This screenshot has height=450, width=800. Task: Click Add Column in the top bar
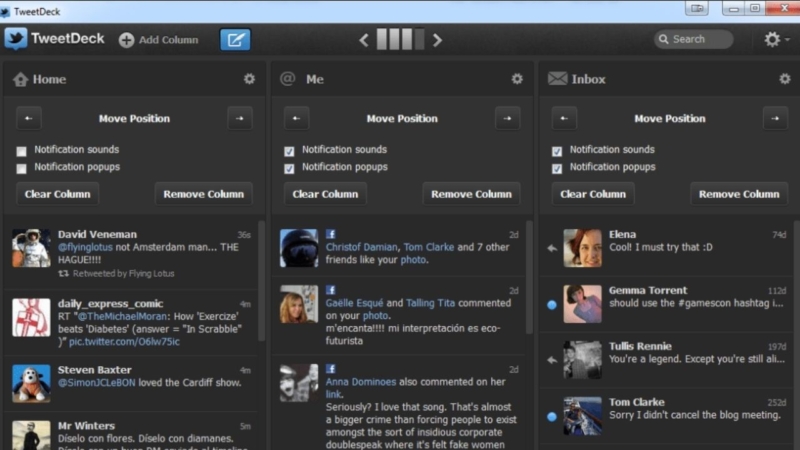[158, 40]
